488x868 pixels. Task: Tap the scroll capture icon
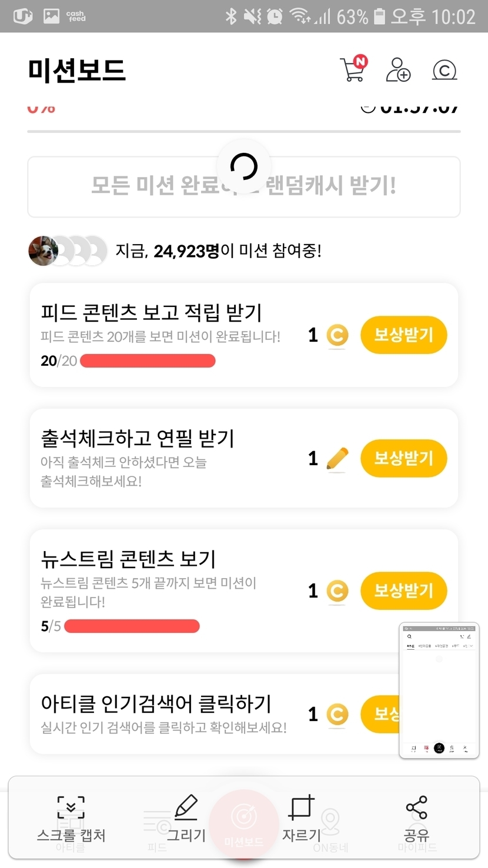(71, 808)
